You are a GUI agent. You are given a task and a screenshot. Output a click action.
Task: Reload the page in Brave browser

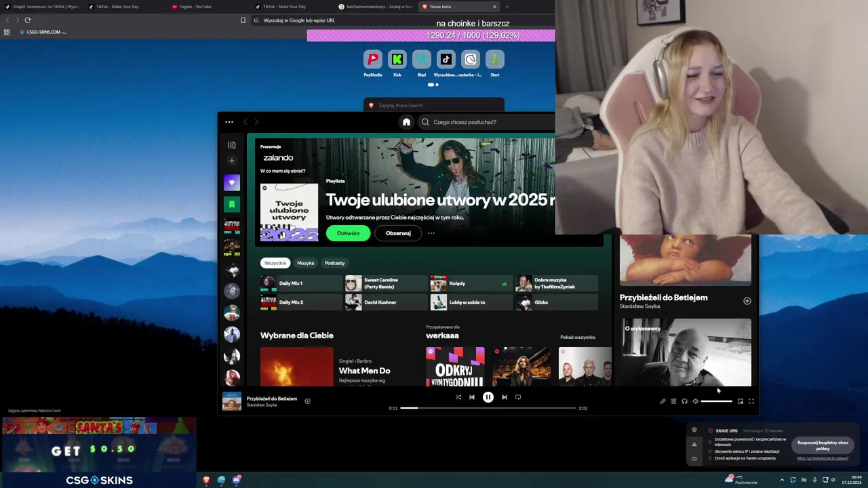point(28,20)
